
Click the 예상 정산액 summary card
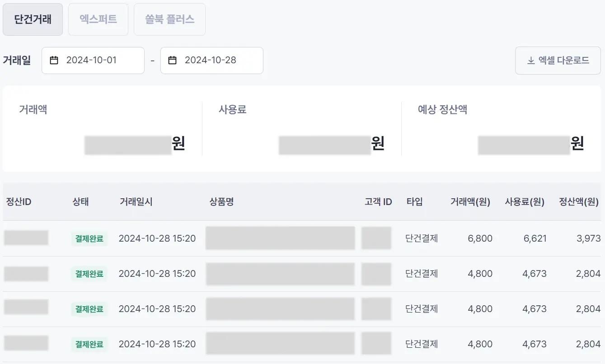[x=501, y=129]
